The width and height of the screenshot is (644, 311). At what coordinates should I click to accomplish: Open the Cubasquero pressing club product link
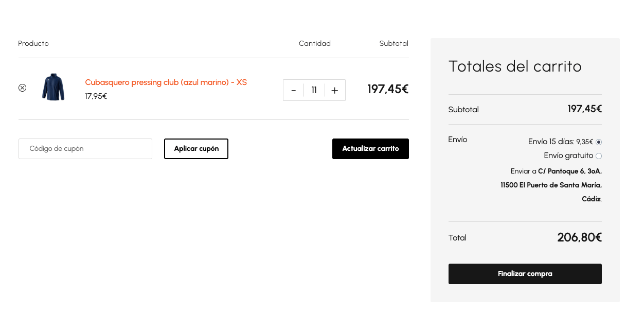(x=166, y=82)
